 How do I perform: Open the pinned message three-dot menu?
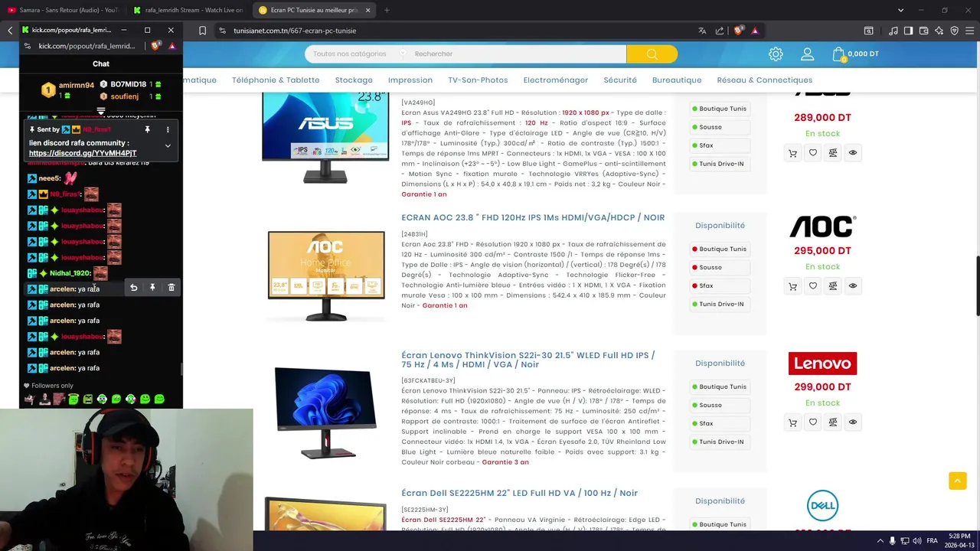168,130
